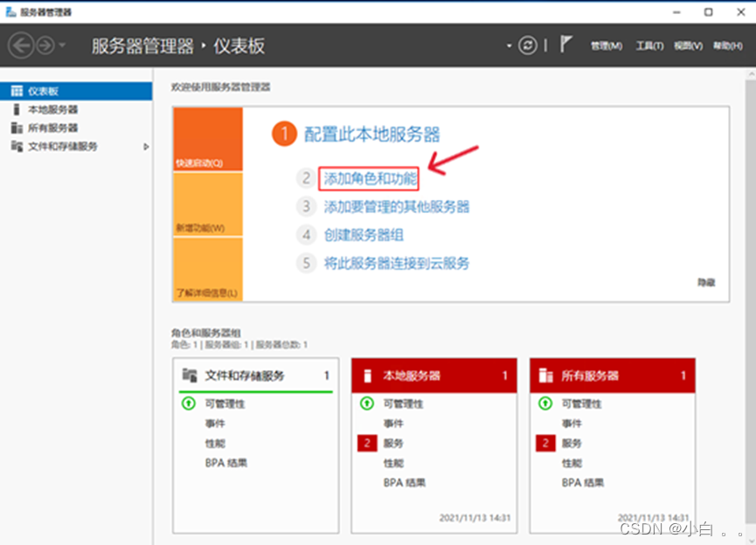Open the 视图(V) menu
Image resolution: width=756 pixels, height=545 pixels.
click(x=688, y=45)
